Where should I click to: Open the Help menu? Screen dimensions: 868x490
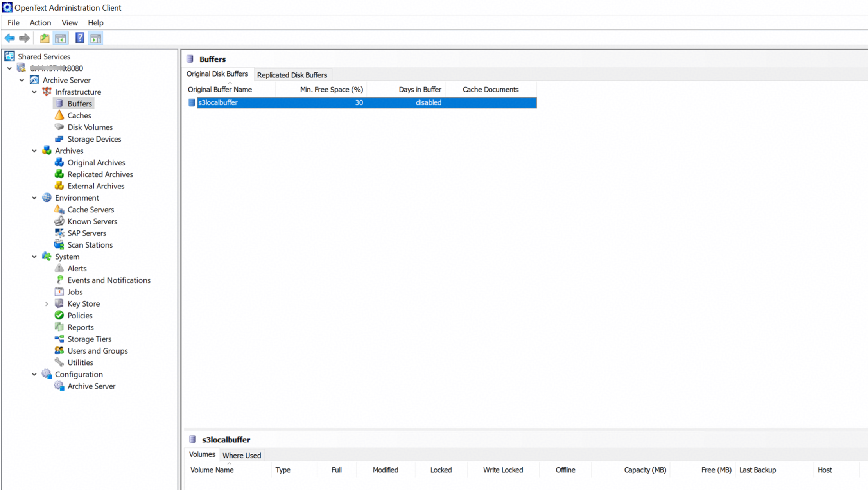click(x=95, y=23)
